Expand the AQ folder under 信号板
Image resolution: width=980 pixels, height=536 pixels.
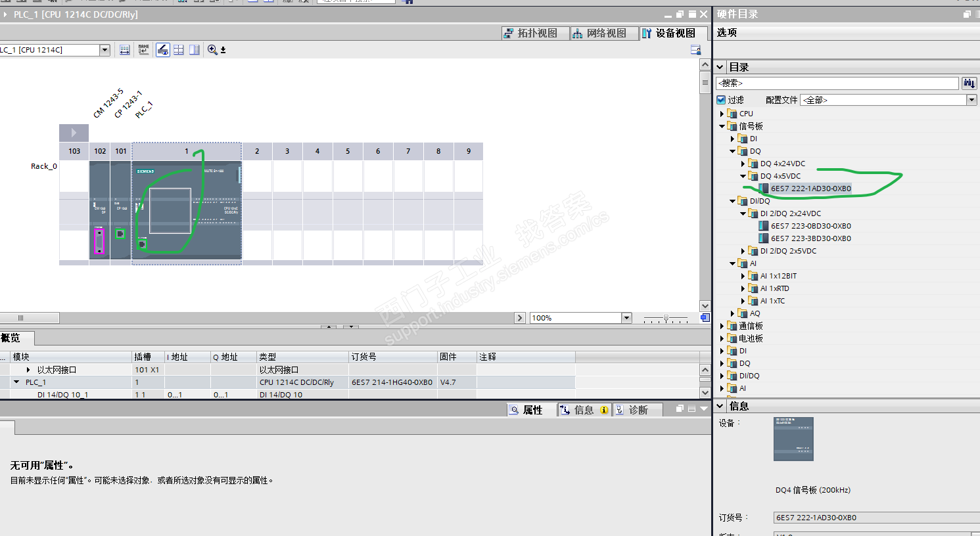tap(732, 313)
